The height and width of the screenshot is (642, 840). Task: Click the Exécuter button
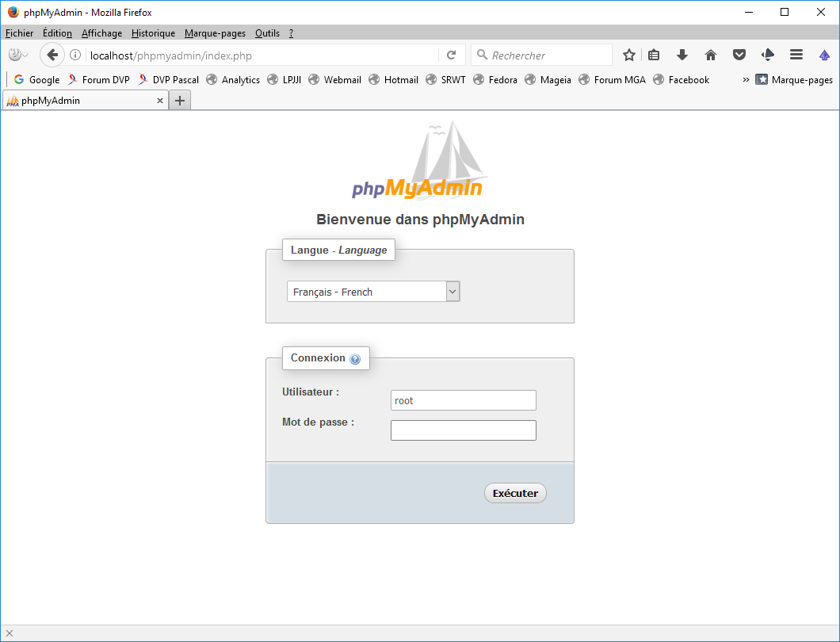click(515, 493)
